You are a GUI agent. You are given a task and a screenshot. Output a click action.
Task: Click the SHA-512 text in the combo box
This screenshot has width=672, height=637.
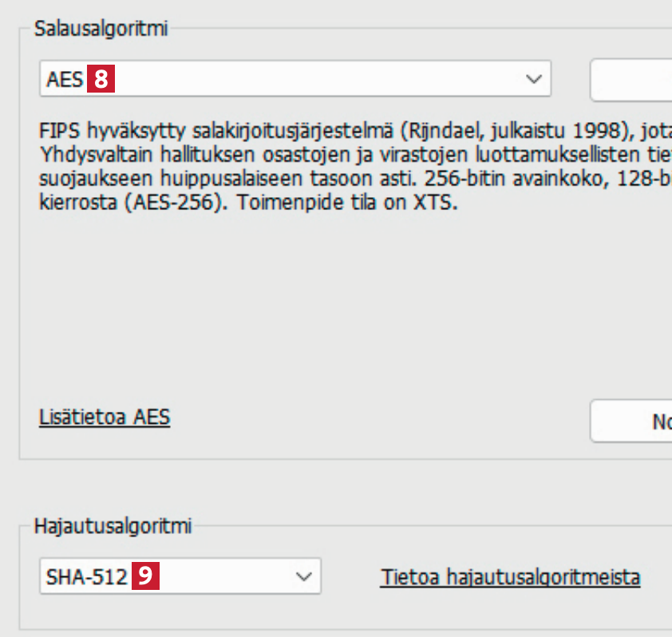click(x=87, y=576)
